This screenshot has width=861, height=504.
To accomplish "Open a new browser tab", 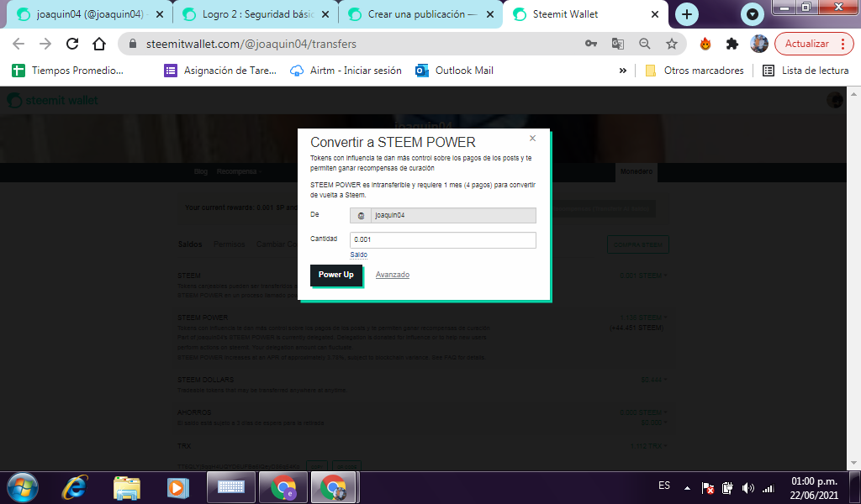I will [x=686, y=14].
